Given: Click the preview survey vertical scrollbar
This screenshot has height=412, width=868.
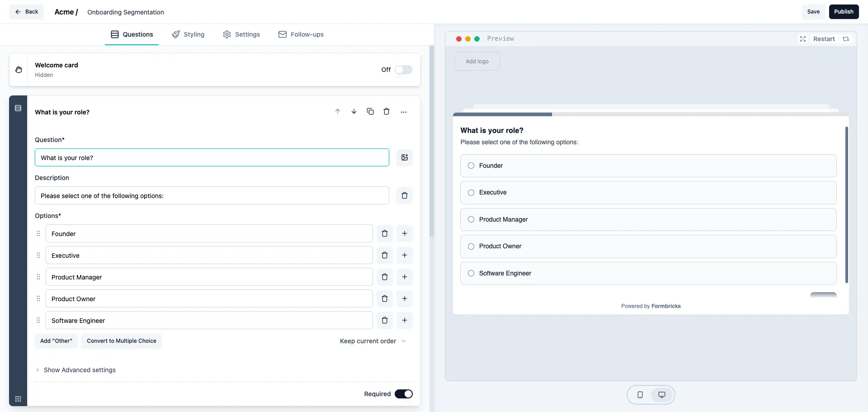Looking at the screenshot, I should tap(846, 204).
